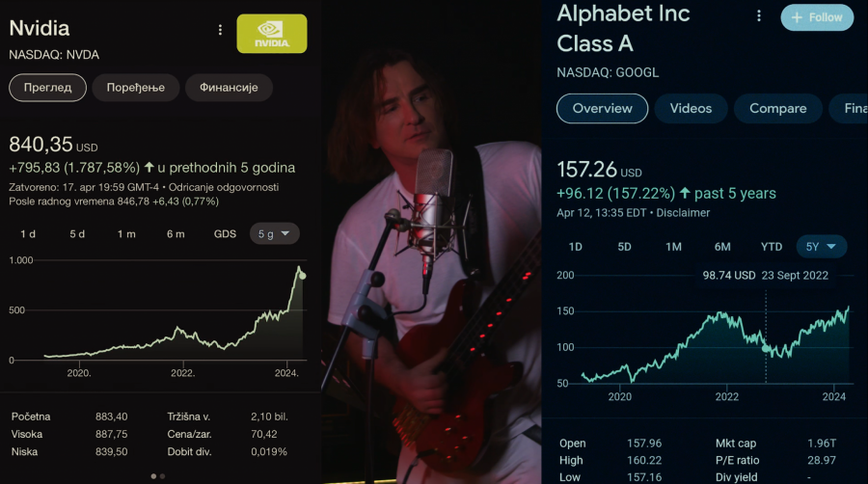Click the Alphabet chart data point marker

pos(767,348)
